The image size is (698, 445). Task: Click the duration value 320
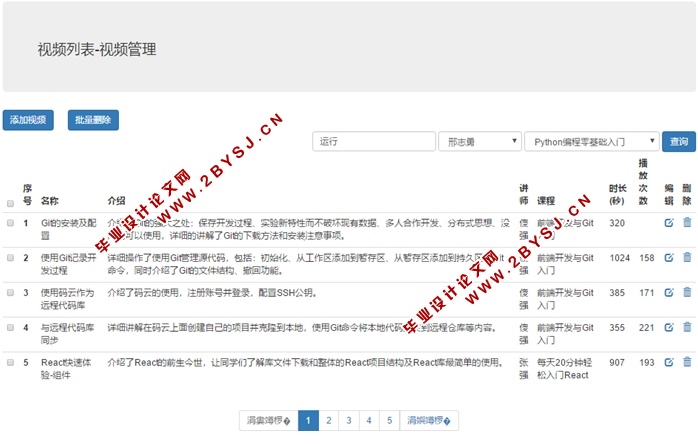(x=617, y=223)
